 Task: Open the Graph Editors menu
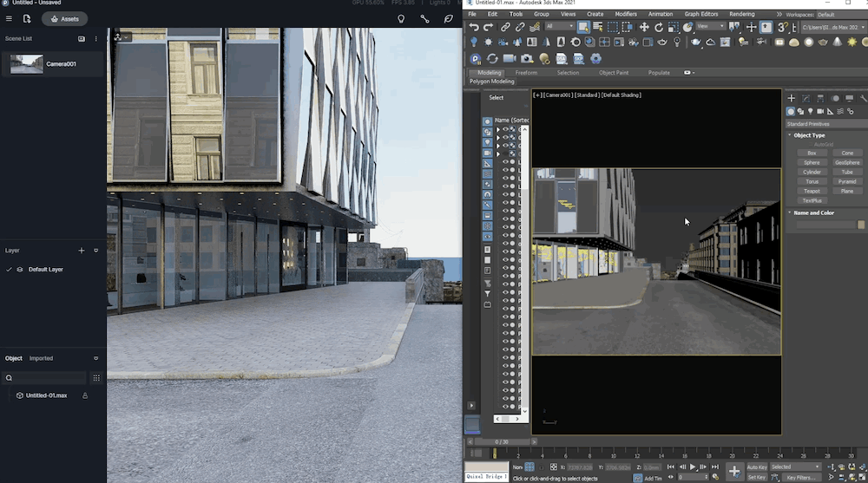pos(700,14)
